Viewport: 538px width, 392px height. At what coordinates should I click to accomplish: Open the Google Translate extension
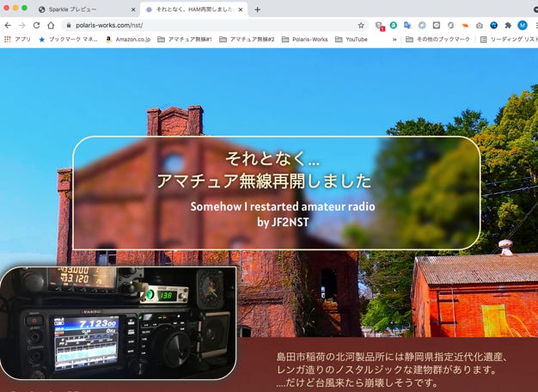point(407,25)
